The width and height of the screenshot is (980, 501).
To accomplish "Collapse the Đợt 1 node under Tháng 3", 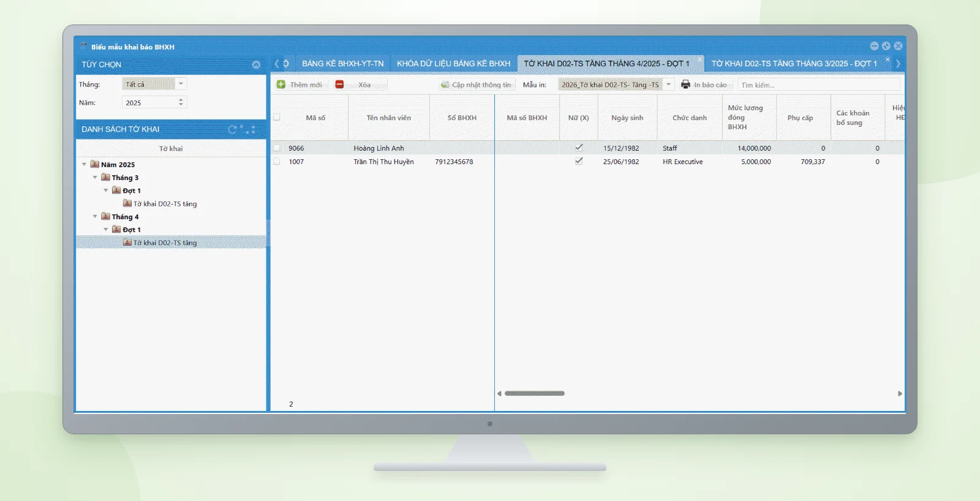I will coord(106,190).
